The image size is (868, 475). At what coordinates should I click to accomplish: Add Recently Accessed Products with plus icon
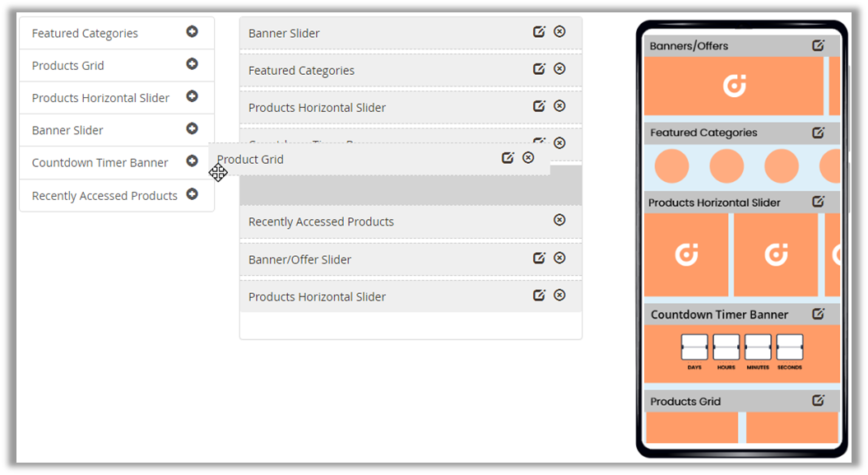coord(192,195)
